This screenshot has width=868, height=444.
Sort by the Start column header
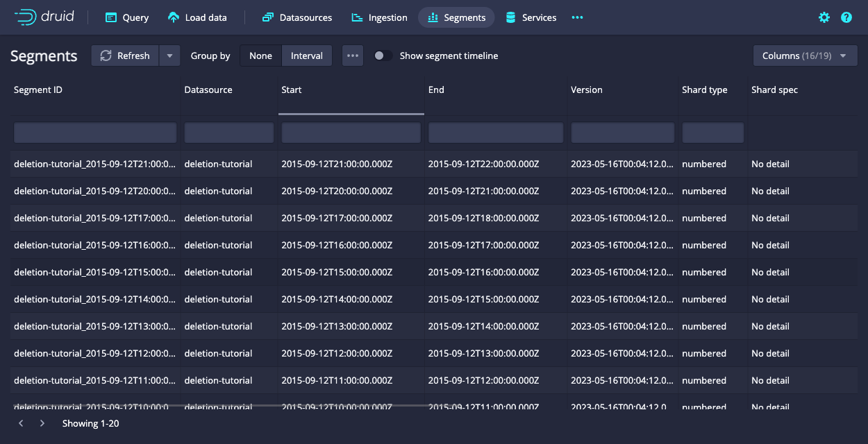[x=351, y=90]
